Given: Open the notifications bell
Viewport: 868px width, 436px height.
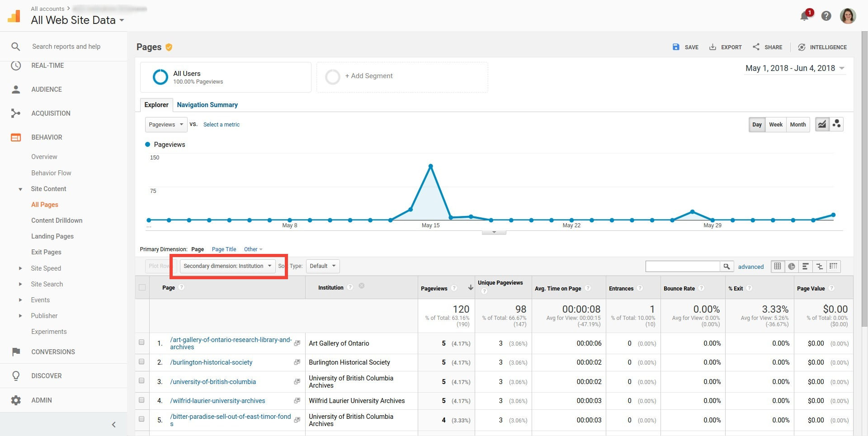Looking at the screenshot, I should click(805, 16).
